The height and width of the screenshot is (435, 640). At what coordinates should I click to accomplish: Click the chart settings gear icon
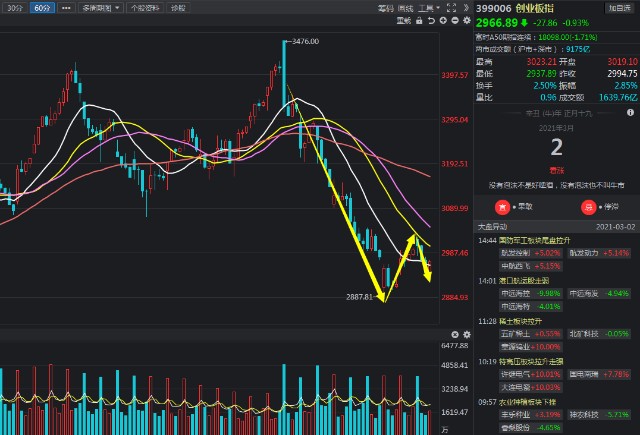pos(466,20)
